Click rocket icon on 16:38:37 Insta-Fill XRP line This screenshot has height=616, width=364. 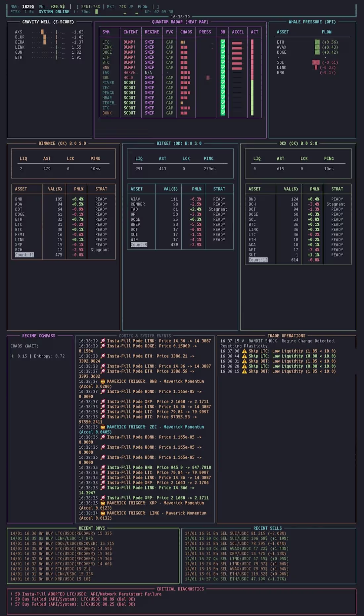click(103, 402)
